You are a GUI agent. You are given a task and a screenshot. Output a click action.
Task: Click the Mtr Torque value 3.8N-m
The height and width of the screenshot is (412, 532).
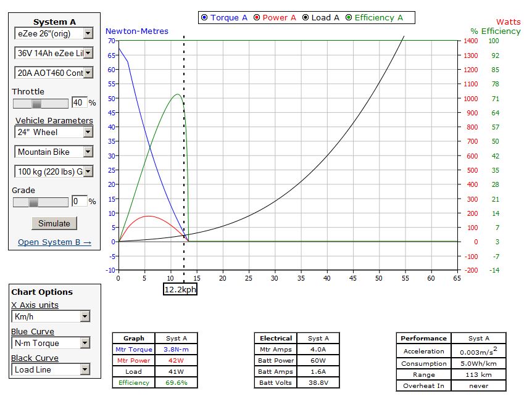point(176,349)
